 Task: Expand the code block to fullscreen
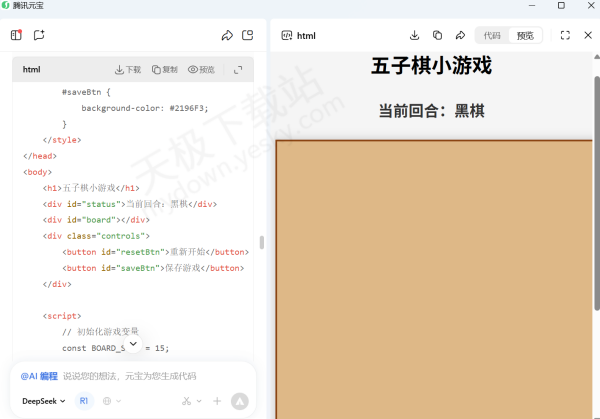point(238,70)
